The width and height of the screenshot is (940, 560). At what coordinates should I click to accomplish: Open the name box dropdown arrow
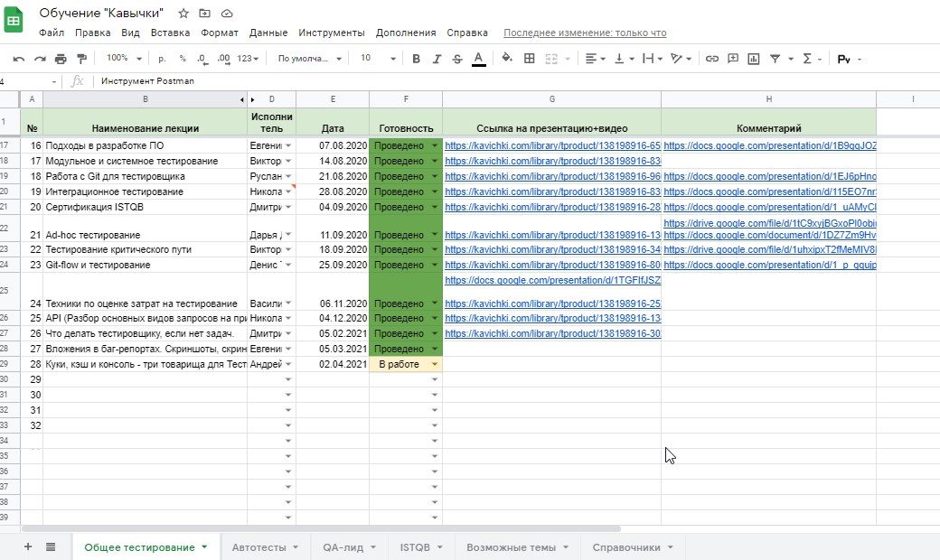[54, 81]
